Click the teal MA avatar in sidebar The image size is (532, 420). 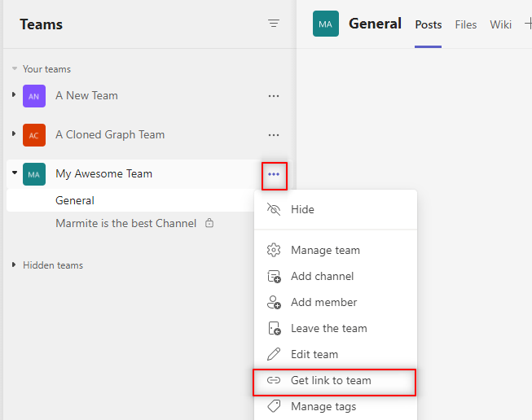tap(34, 174)
